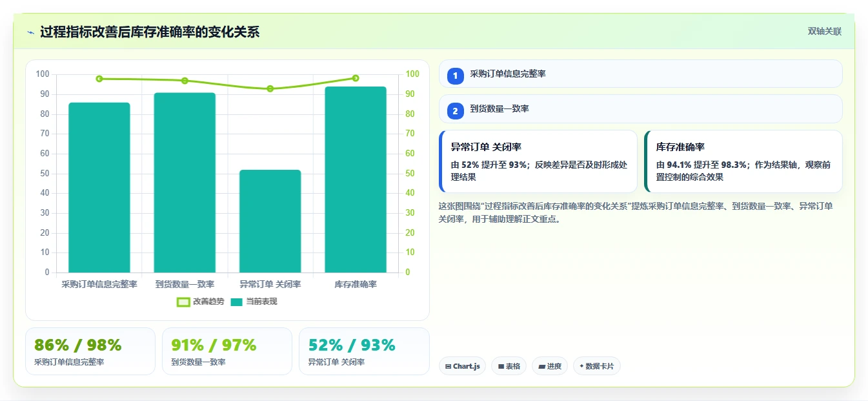The width and height of the screenshot is (868, 401).
Task: Click the 双轴关联 label in header
Action: tap(824, 32)
